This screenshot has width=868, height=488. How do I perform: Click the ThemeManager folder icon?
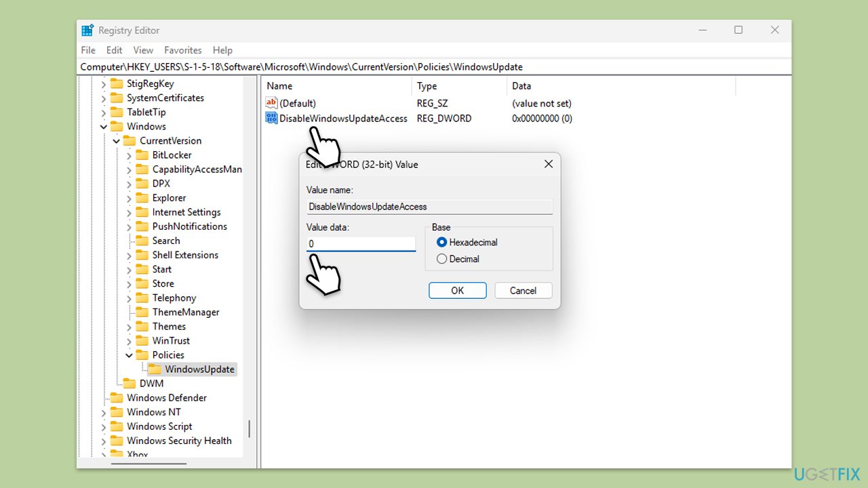142,312
